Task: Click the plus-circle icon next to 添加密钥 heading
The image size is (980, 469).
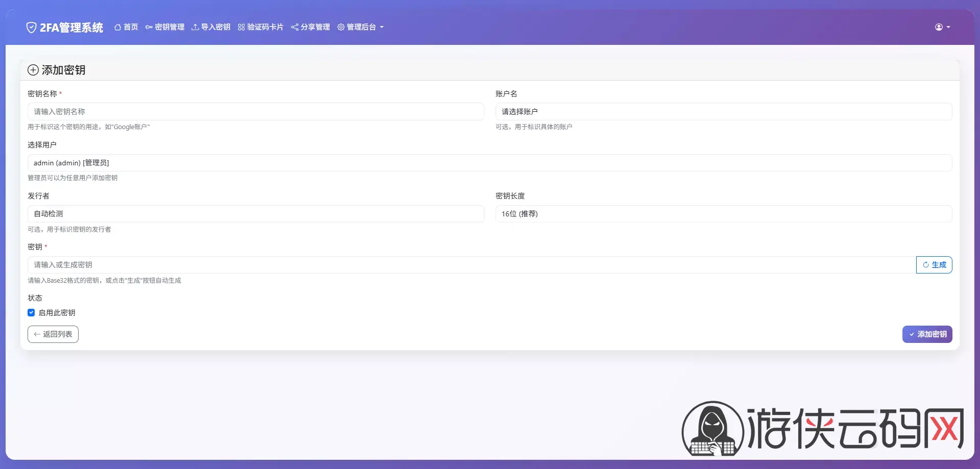Action: (33, 70)
